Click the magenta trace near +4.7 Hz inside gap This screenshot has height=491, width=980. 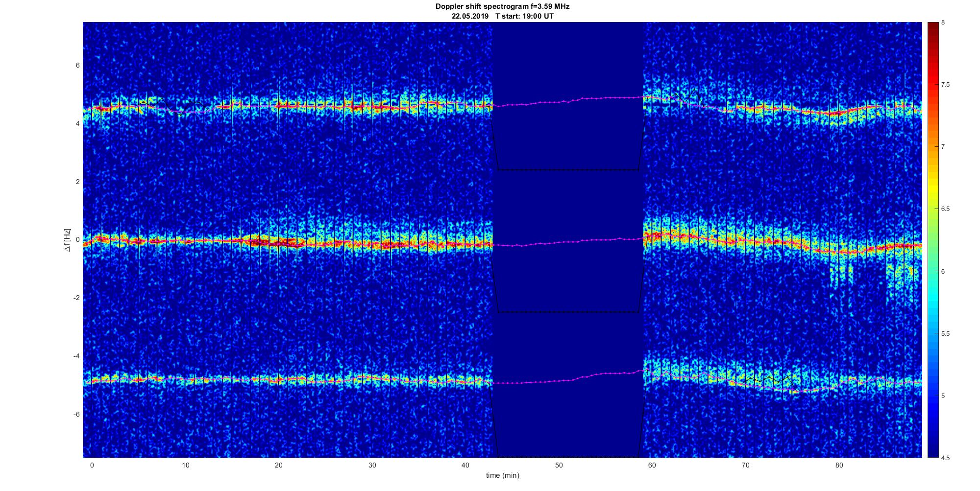tap(567, 101)
